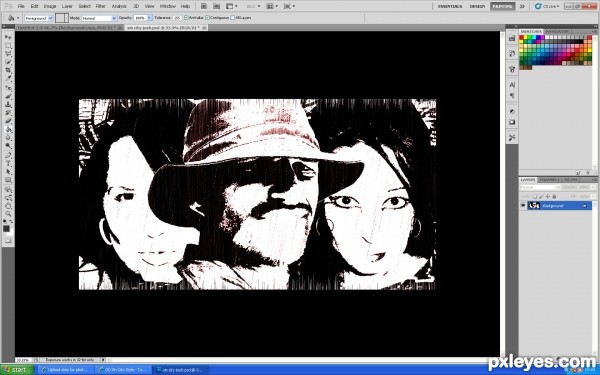Select the Path Selection tool

(8, 172)
